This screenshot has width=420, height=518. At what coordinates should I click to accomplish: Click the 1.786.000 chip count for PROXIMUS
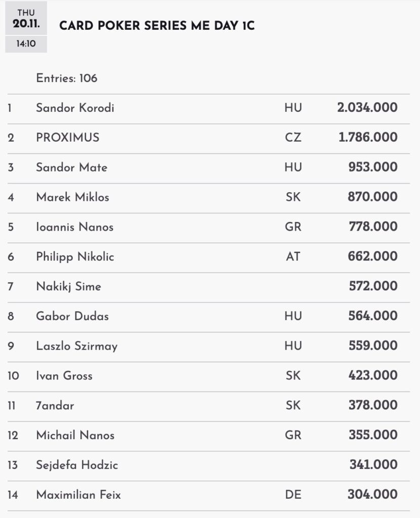tap(368, 138)
